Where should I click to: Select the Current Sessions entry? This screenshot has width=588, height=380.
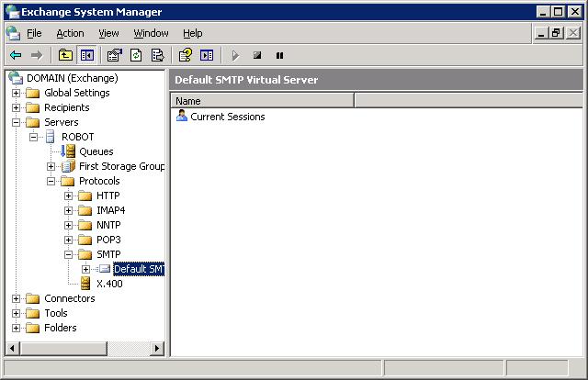pyautogui.click(x=228, y=117)
